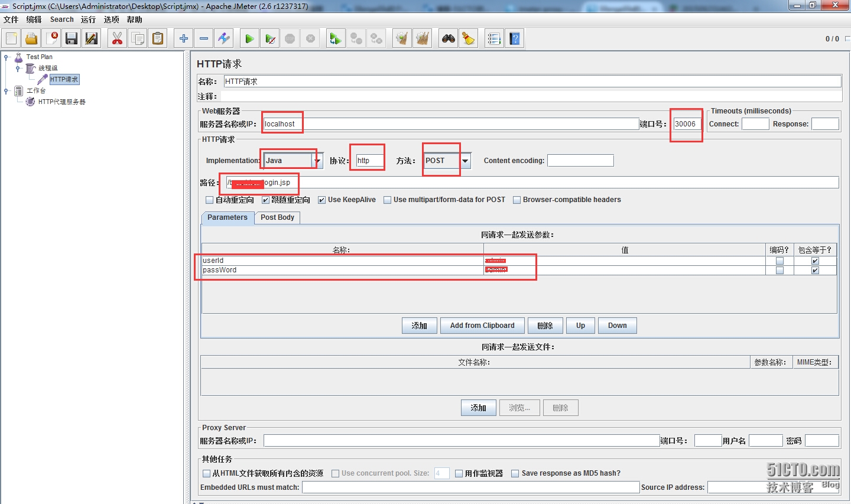The height and width of the screenshot is (504, 851).
Task: Click the Remote start all icon
Action: [x=336, y=38]
